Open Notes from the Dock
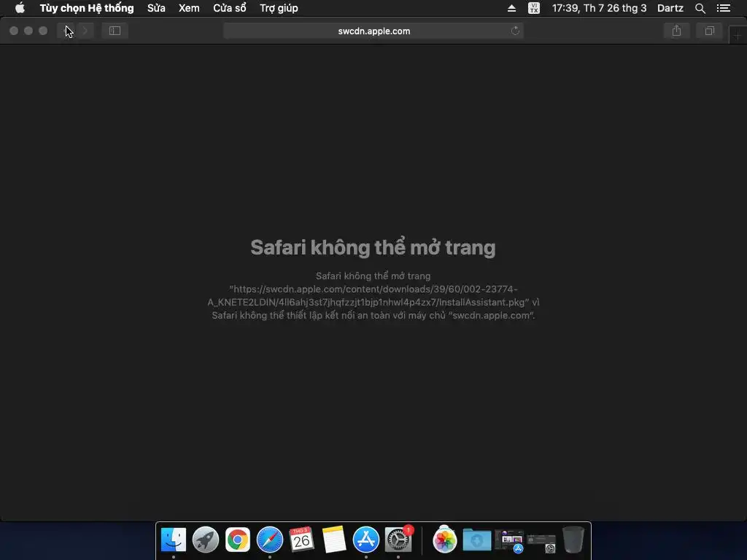 [x=334, y=540]
